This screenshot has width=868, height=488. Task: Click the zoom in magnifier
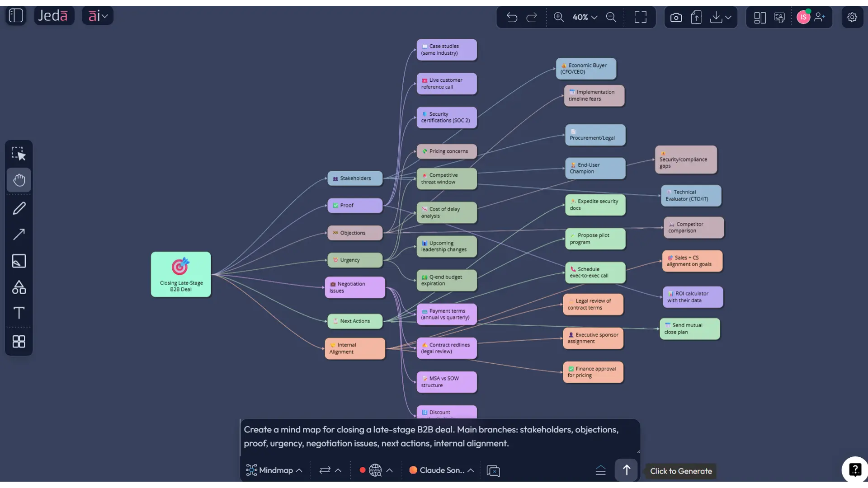559,17
